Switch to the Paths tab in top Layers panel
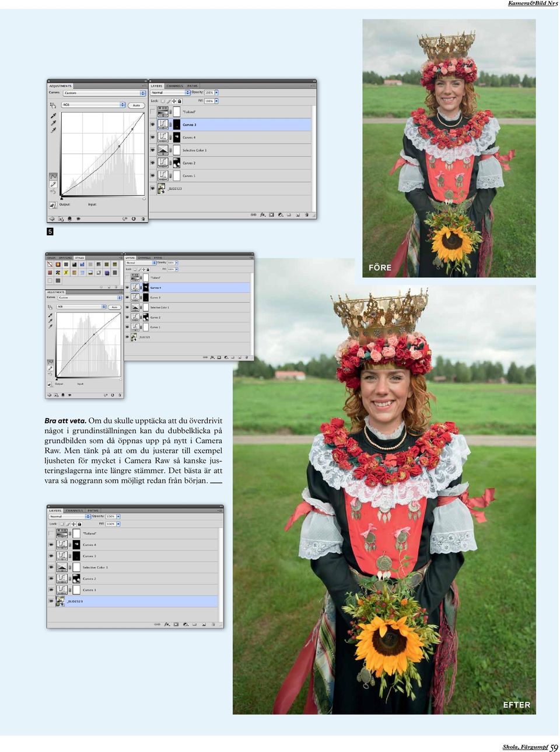The height and width of the screenshot is (752, 560). pyautogui.click(x=192, y=86)
